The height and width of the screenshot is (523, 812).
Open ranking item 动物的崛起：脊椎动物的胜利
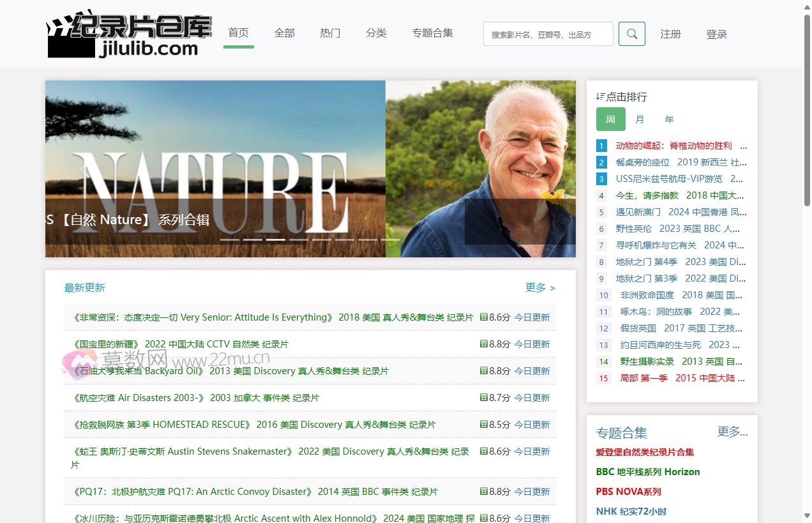pyautogui.click(x=672, y=145)
